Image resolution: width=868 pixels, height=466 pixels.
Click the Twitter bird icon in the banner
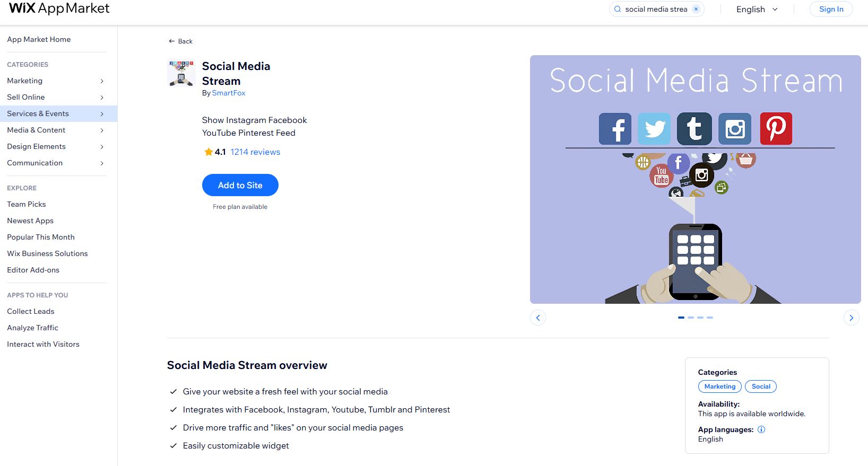[x=655, y=129]
